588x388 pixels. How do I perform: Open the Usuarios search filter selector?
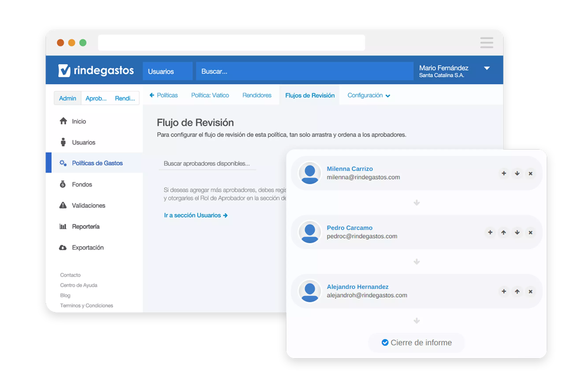167,71
